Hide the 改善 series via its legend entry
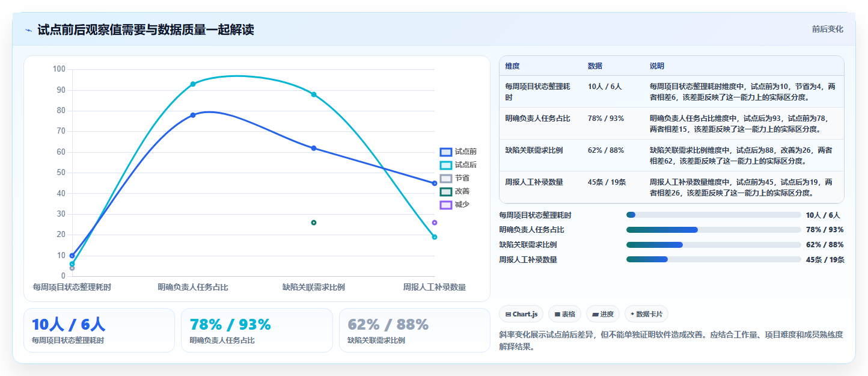This screenshot has height=376, width=868. pyautogui.click(x=454, y=191)
